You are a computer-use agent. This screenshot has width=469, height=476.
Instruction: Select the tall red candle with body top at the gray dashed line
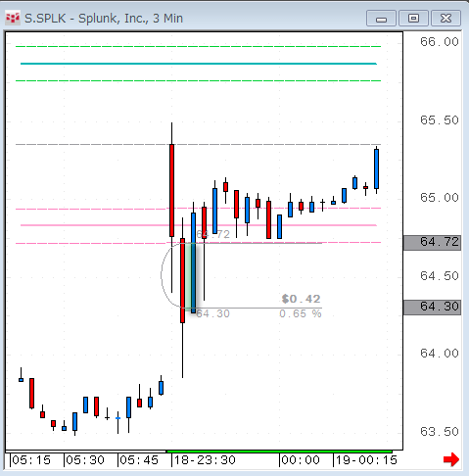(171, 190)
